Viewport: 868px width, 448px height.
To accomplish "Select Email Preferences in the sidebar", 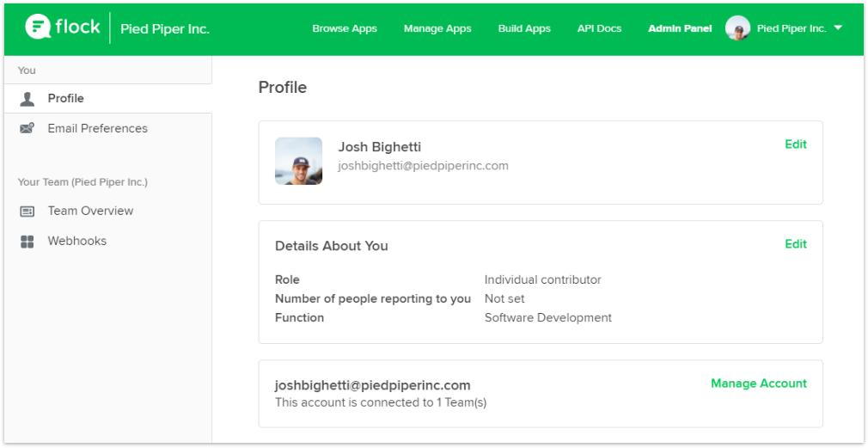I will coord(108,128).
